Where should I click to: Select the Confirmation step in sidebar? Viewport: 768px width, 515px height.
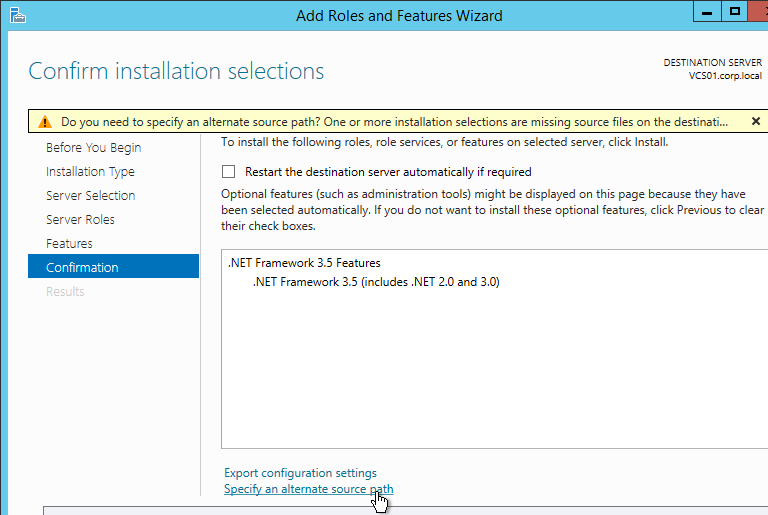coord(114,266)
